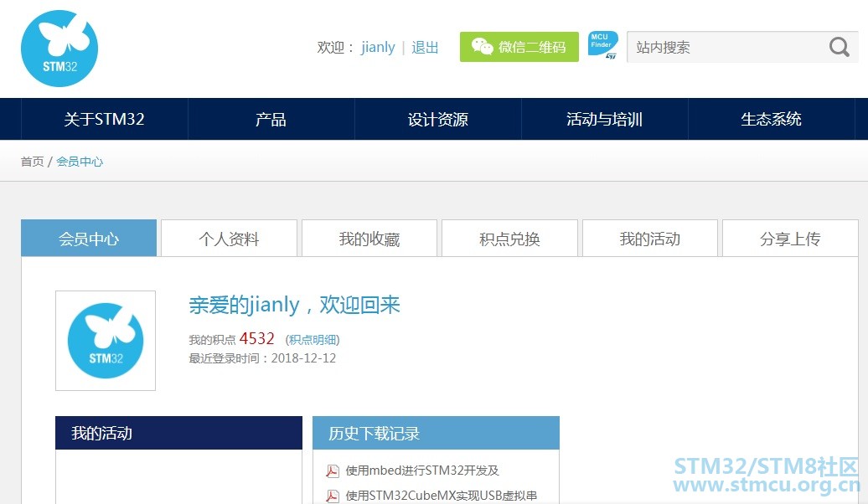
Task: Open the MCU Finder icon
Action: pos(603,45)
